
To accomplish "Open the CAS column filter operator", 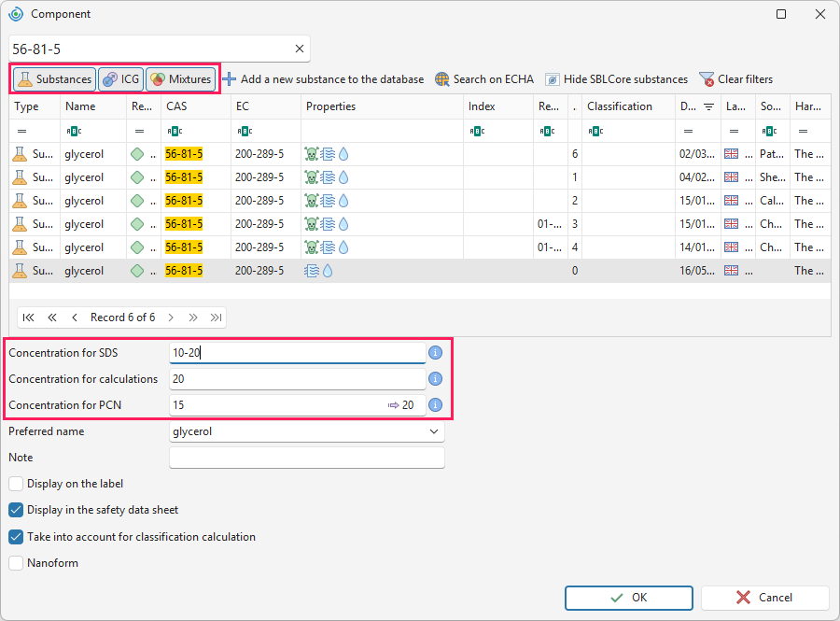I will (x=175, y=132).
